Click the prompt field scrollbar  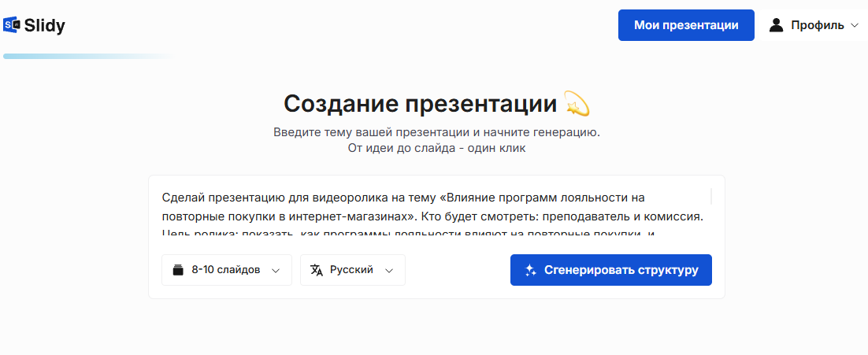point(710,196)
